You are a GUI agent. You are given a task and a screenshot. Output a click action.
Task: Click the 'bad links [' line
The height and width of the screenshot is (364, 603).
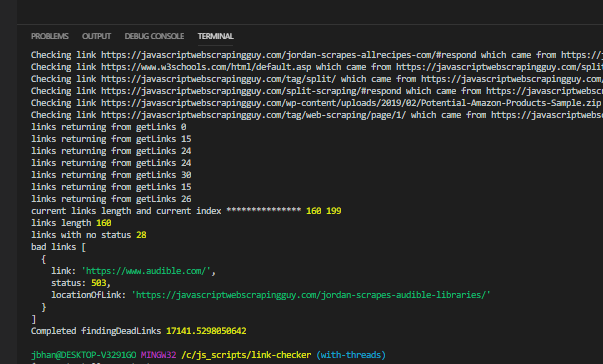[x=58, y=247]
